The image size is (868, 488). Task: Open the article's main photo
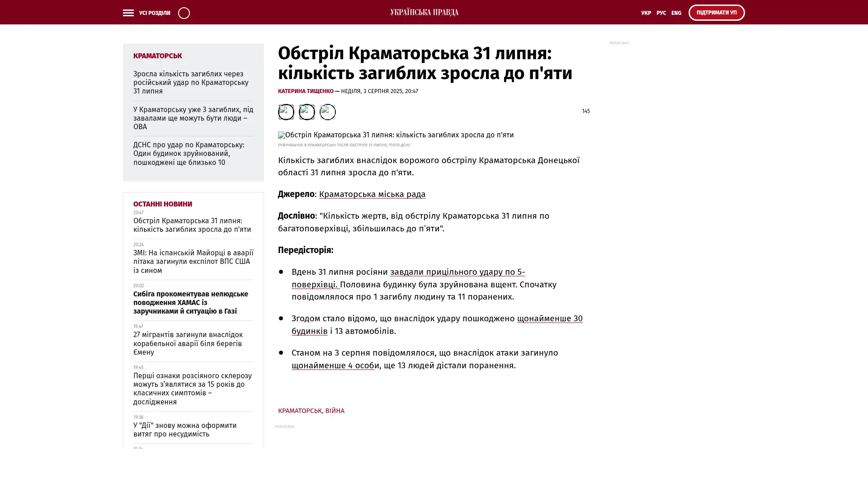(396, 135)
